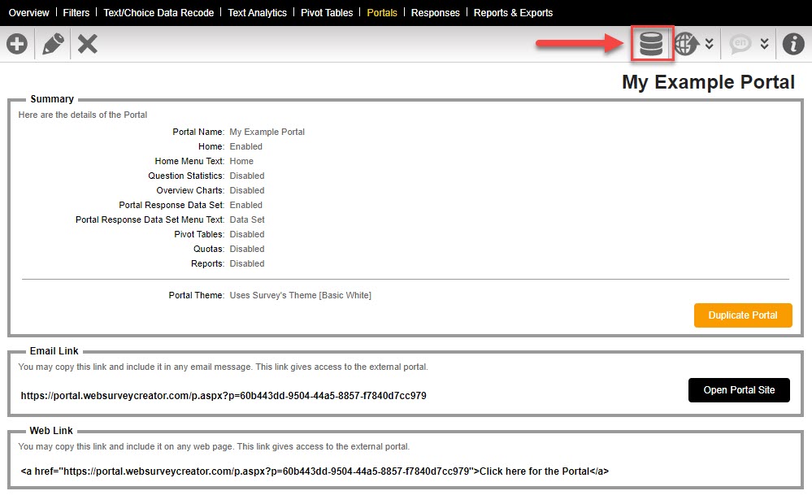This screenshot has width=812, height=504.
Task: Expand the dropdown chevron beside the globe icon
Action: [710, 44]
